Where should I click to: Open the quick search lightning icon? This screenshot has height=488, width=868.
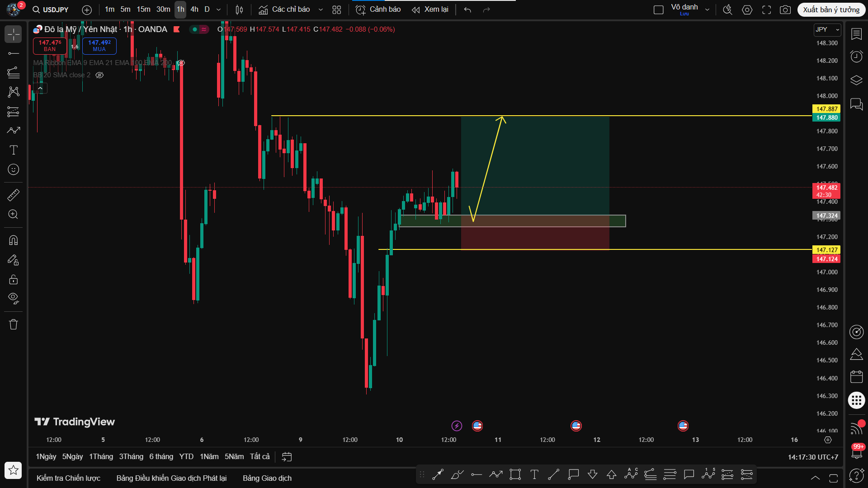pos(727,9)
